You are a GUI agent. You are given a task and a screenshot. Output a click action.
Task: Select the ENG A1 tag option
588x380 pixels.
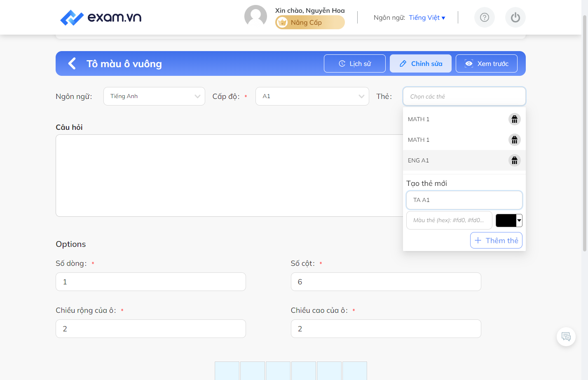coord(464,160)
